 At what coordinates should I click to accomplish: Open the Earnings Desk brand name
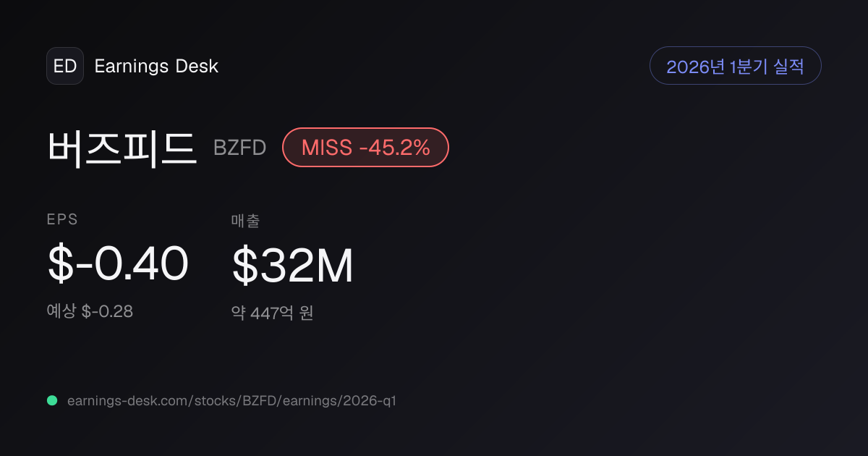pyautogui.click(x=156, y=66)
